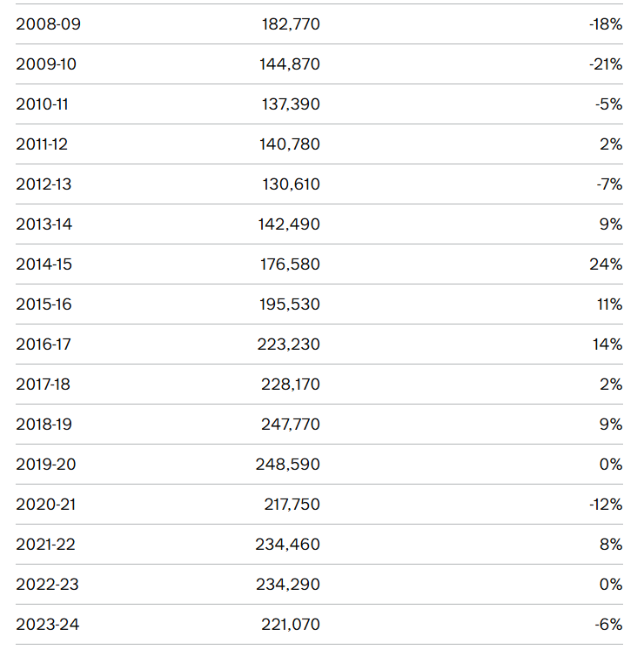Select the 144,870 figure
Image resolution: width=644 pixels, height=649 pixels.
click(290, 64)
